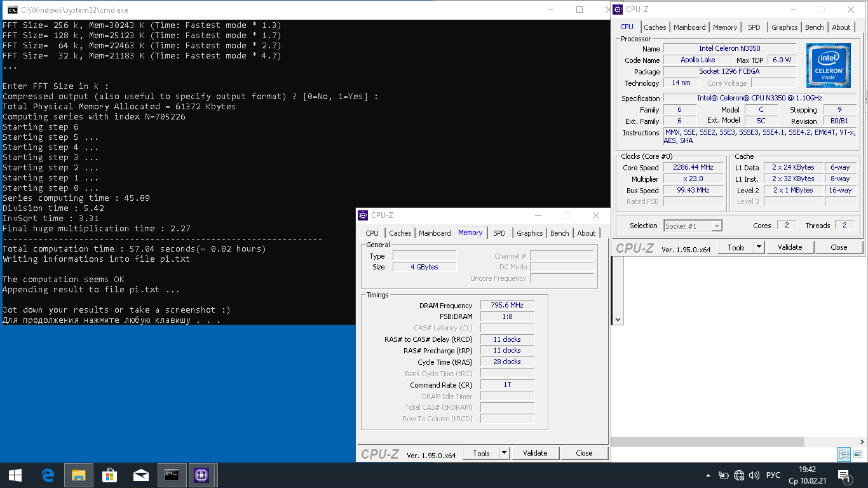Click the Multiplier value x 23.0
The width and height of the screenshot is (868, 488).
[695, 179]
